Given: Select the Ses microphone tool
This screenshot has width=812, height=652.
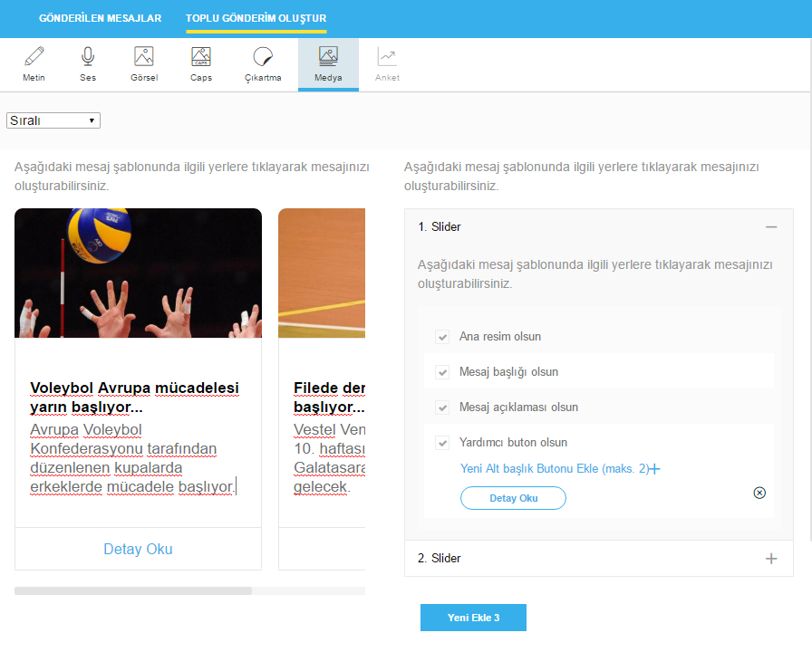Looking at the screenshot, I should tap(88, 64).
